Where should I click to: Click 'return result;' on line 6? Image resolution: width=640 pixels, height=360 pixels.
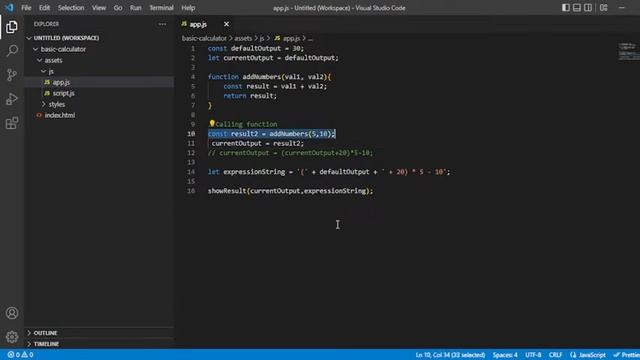pos(250,96)
